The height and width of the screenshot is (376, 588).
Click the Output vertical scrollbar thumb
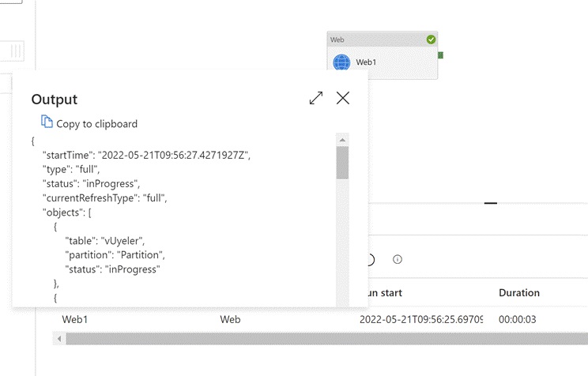coord(342,162)
